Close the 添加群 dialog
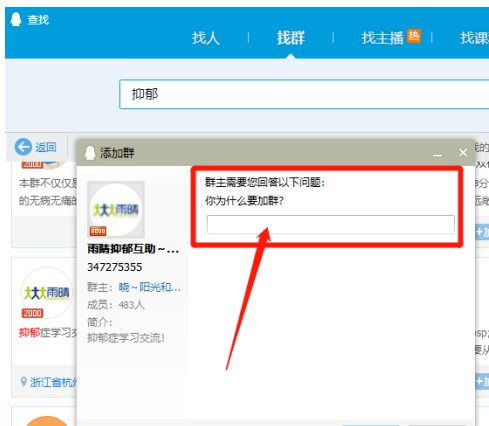489x426 pixels. point(463,153)
